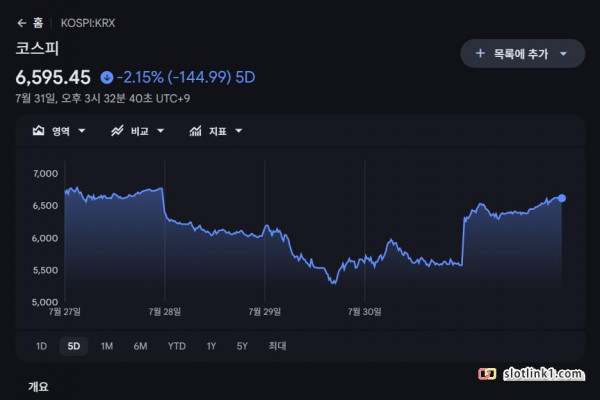Image resolution: width=600 pixels, height=400 pixels.
Task: Click the back arrow icon next to 홈
Action: [22, 23]
